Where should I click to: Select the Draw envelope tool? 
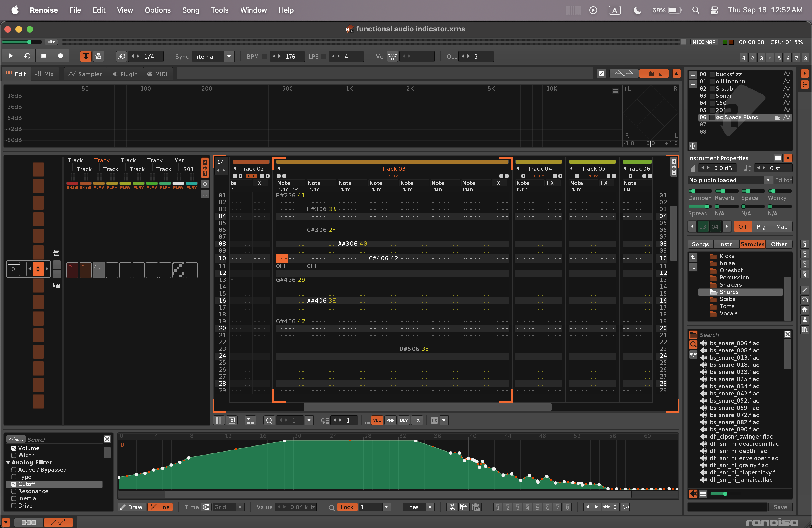pyautogui.click(x=132, y=507)
